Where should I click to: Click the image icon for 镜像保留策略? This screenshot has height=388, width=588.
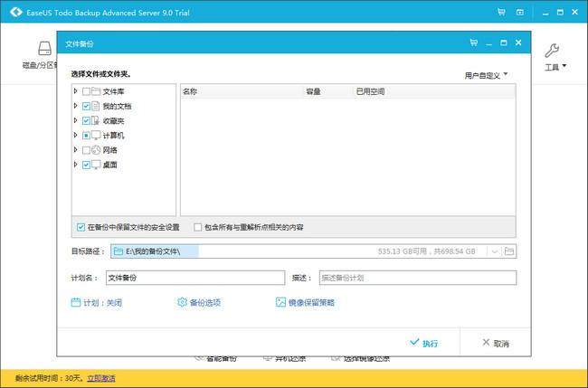tap(280, 302)
